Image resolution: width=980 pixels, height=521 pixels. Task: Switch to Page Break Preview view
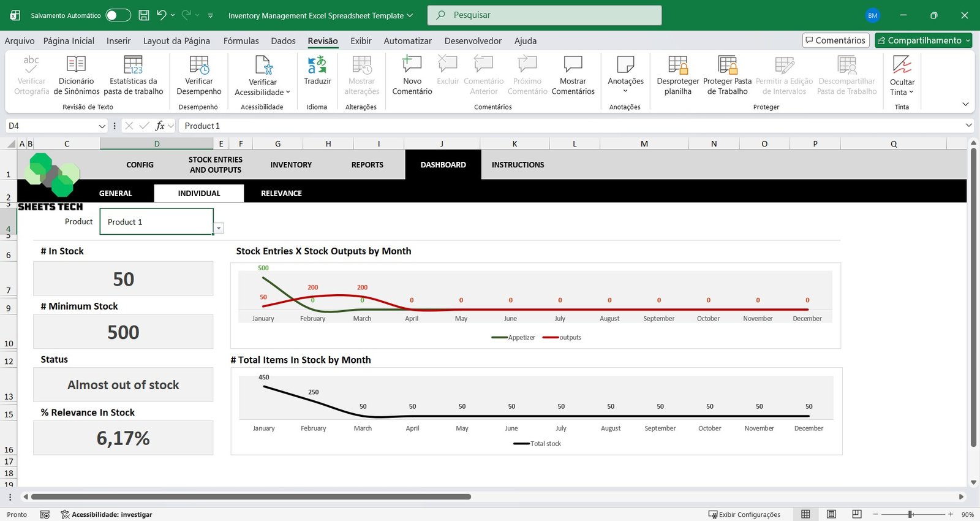(857, 514)
